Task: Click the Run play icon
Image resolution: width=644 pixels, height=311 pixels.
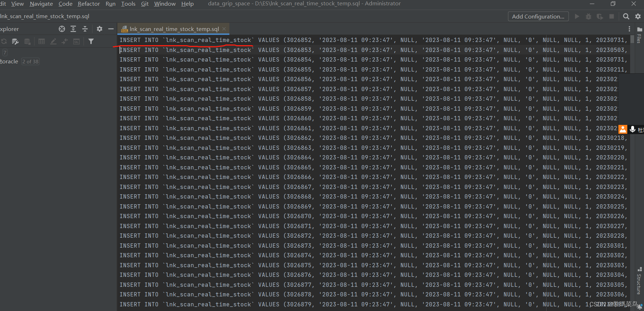Action: point(577,16)
